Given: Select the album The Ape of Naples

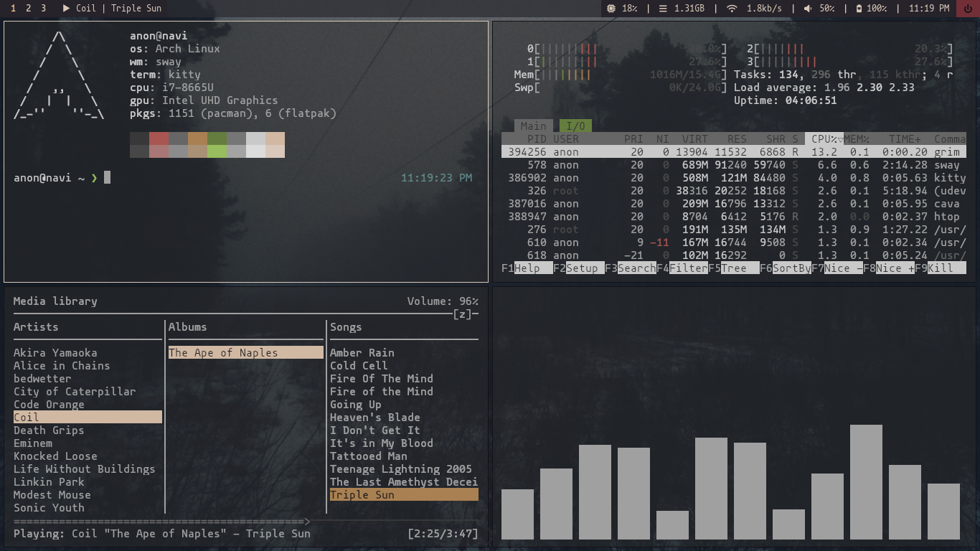Looking at the screenshot, I should 246,353.
